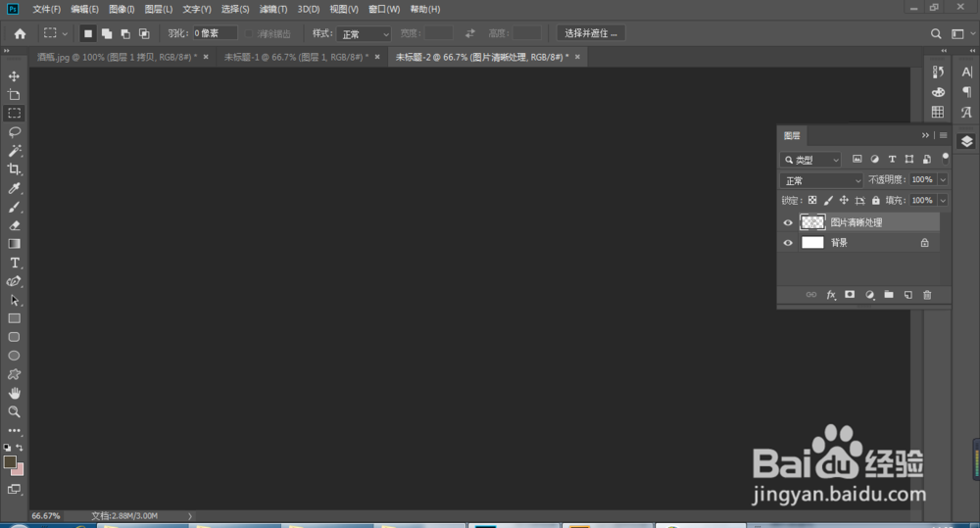
Task: Select the Crop tool
Action: (x=14, y=169)
